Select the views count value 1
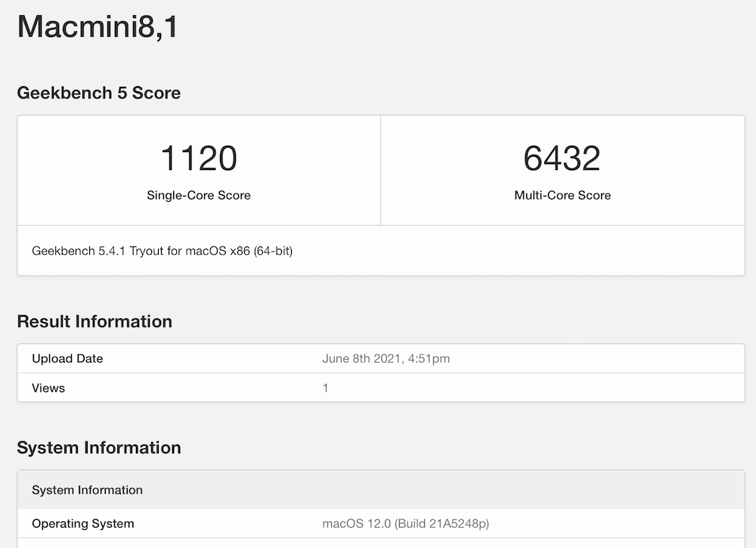756x548 pixels. point(326,388)
